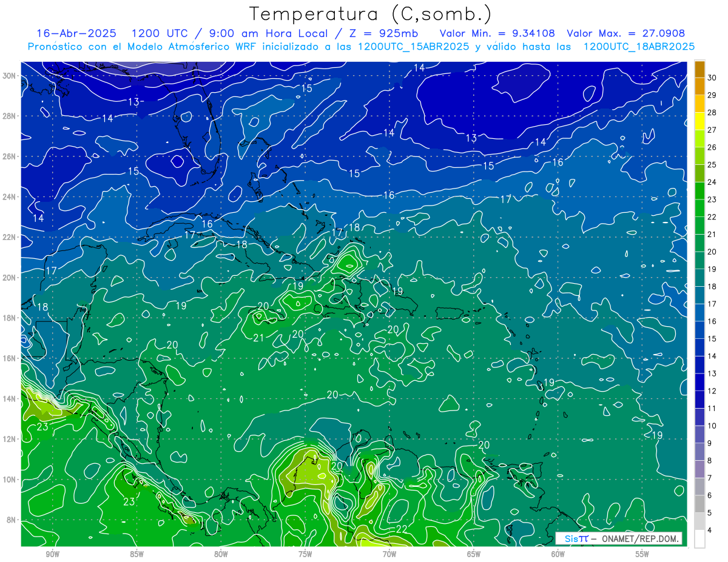Image resolution: width=728 pixels, height=562 pixels.
Task: Click the "55W" longitude axis label
Action: point(642,555)
